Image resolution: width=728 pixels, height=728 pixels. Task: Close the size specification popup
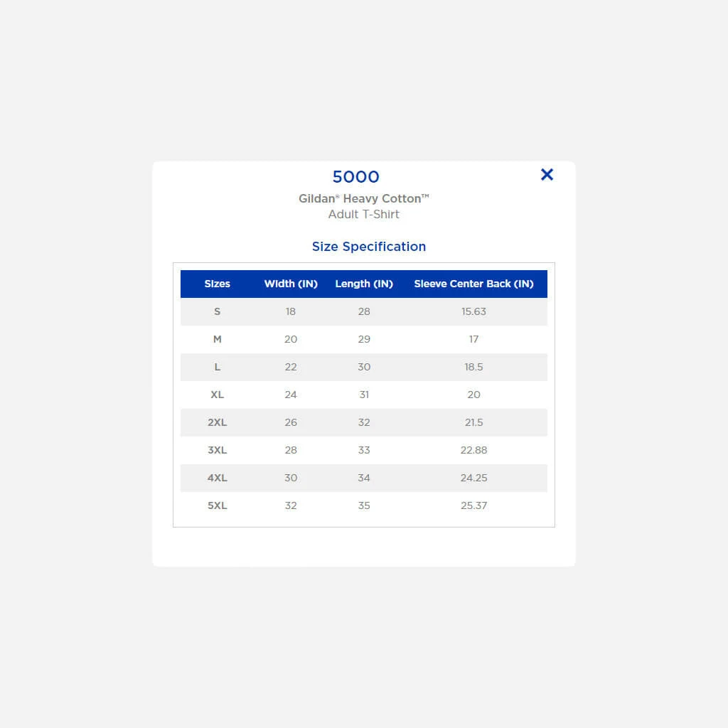[x=547, y=175]
